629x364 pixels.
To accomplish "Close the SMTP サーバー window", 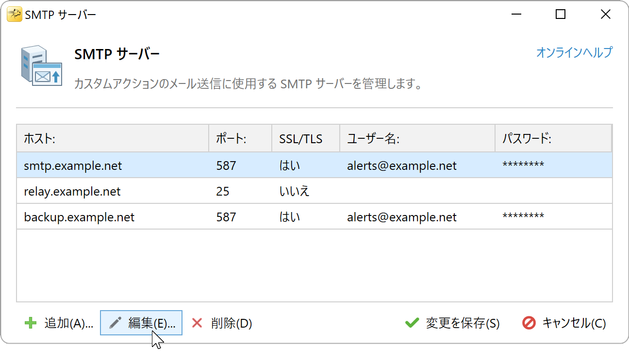I will 605,15.
